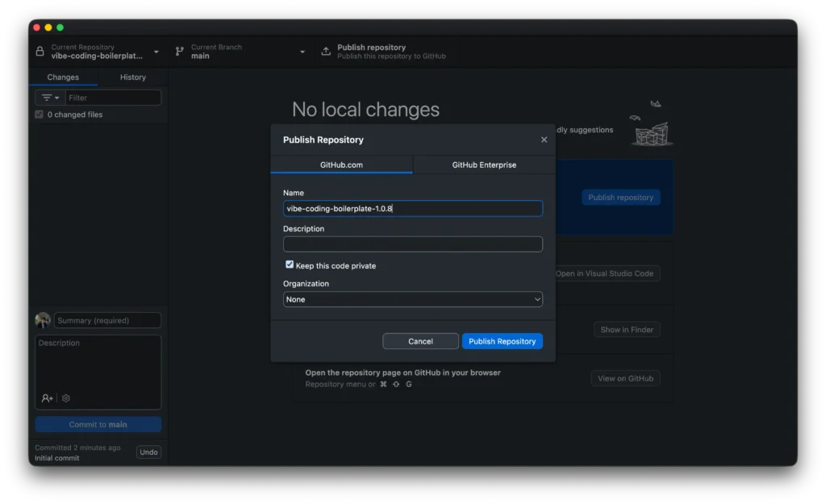The image size is (826, 504).
Task: Switch to the GitHub.com tab
Action: tap(341, 165)
